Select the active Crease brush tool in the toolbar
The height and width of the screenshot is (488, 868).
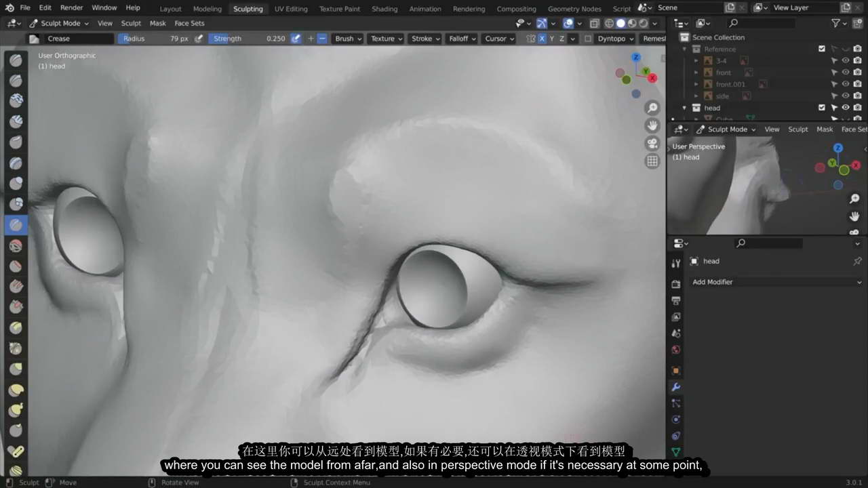tap(16, 224)
